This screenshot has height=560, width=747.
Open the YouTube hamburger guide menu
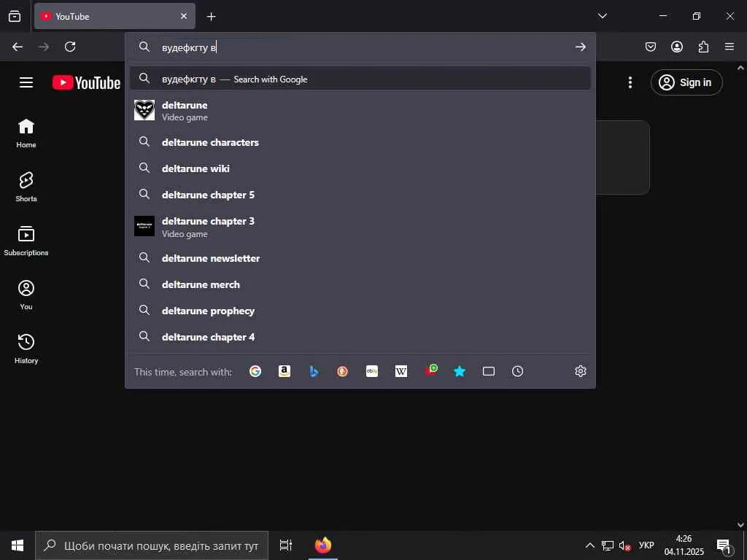[x=26, y=82]
